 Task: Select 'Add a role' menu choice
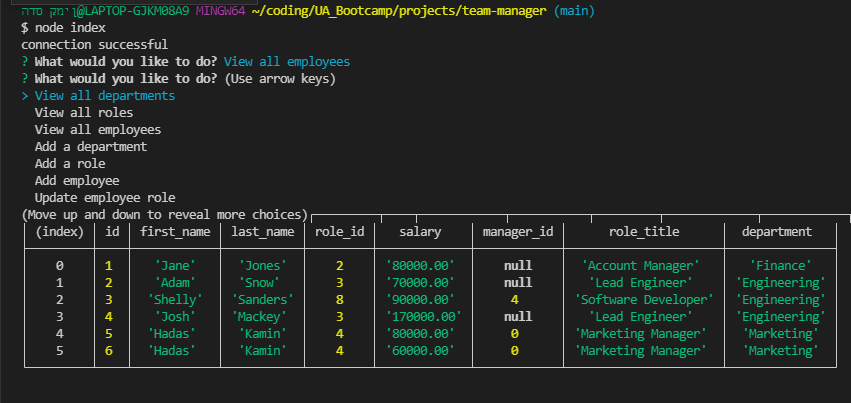coord(70,163)
